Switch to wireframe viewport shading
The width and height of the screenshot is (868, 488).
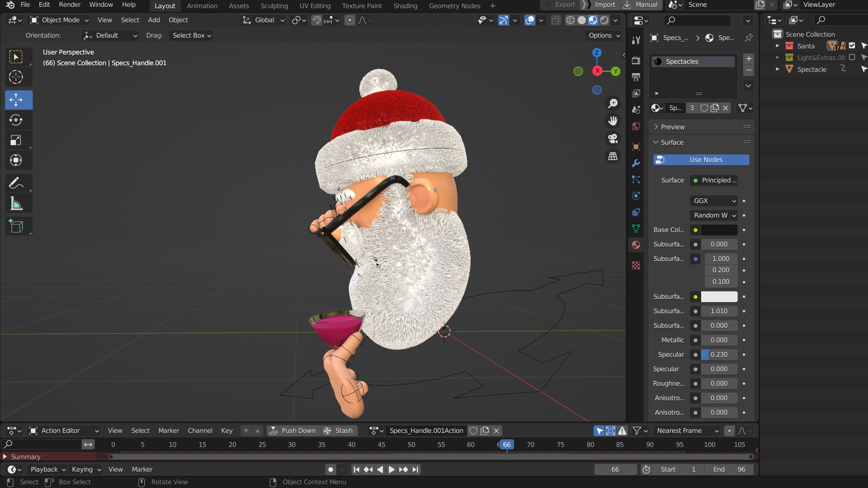(x=570, y=20)
